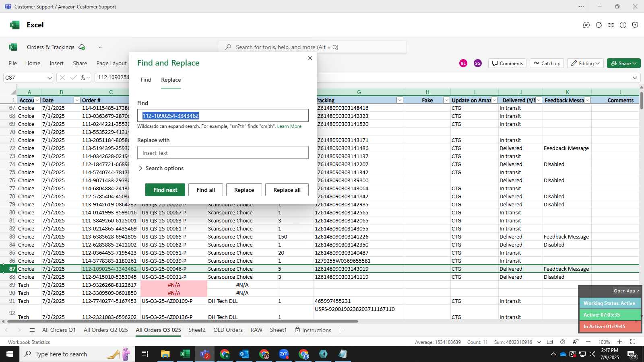The image size is (644, 362).
Task: Click the formula bar confirm checkmark
Action: pyautogui.click(x=73, y=78)
